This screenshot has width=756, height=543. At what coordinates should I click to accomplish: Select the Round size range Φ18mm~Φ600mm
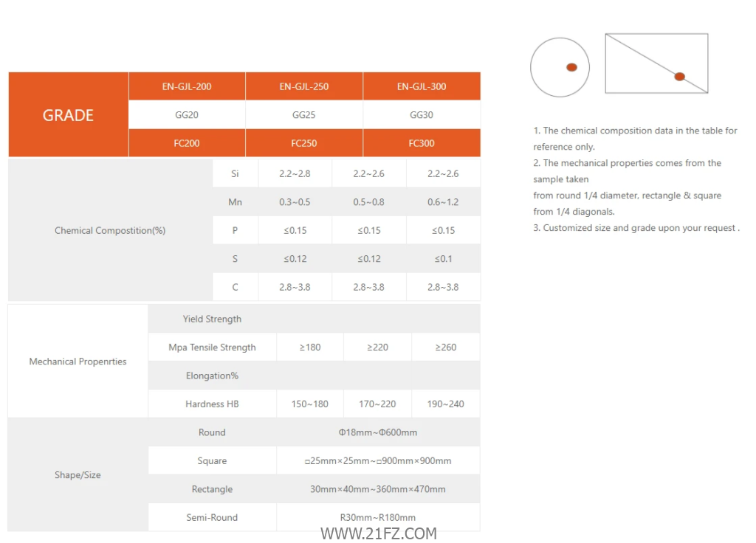377,432
